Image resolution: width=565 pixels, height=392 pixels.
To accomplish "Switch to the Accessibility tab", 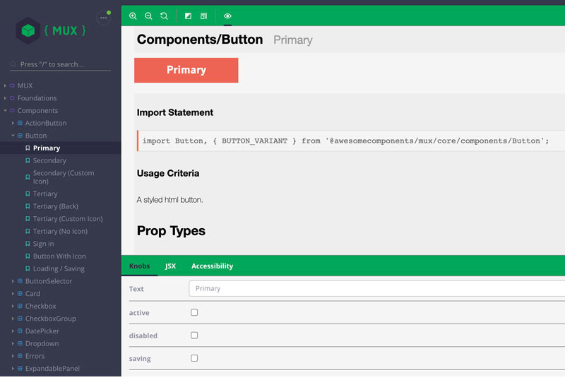I will coord(213,266).
